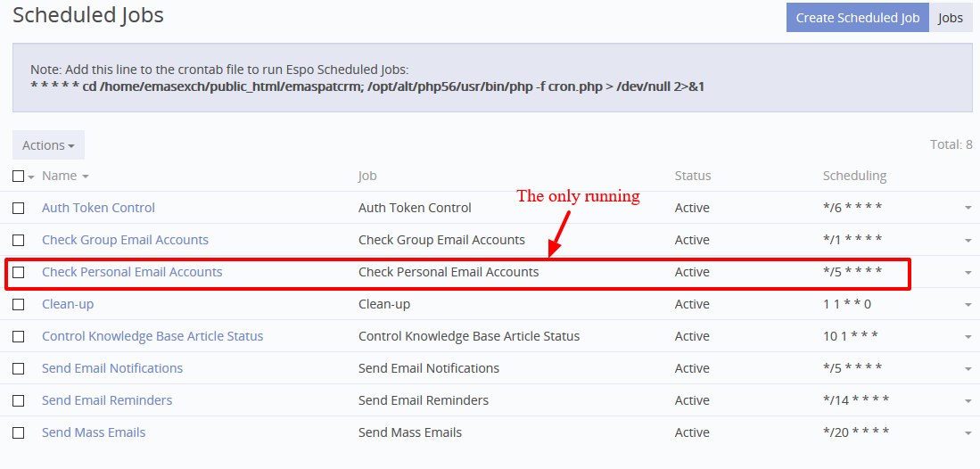This screenshot has height=469, width=980.
Task: Open the Clean-up scheduled job
Action: (68, 304)
